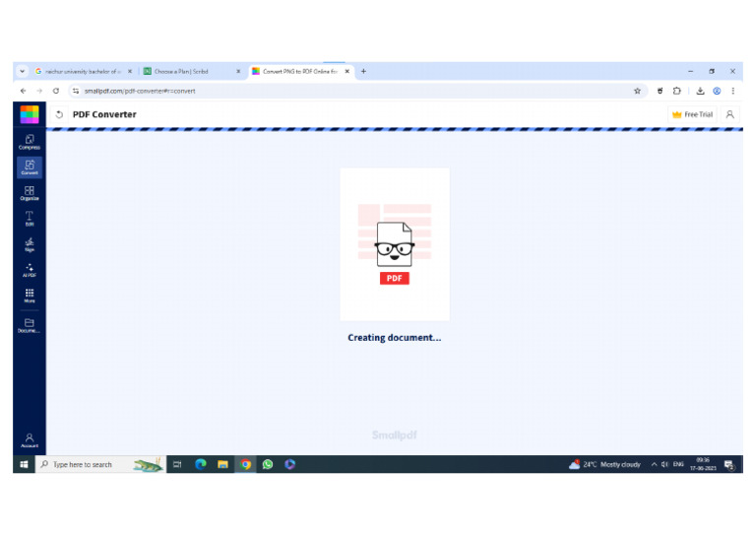Go back to previous page
Screen dimensions: 756x535
pos(24,91)
